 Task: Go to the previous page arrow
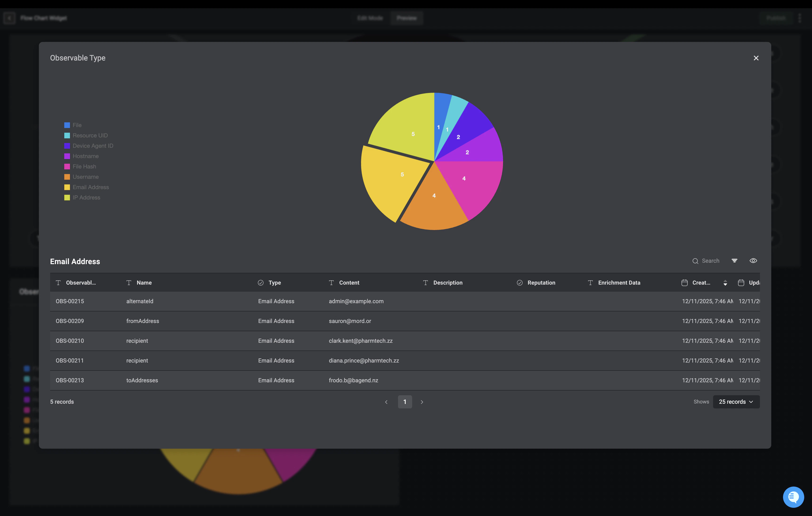pos(386,402)
